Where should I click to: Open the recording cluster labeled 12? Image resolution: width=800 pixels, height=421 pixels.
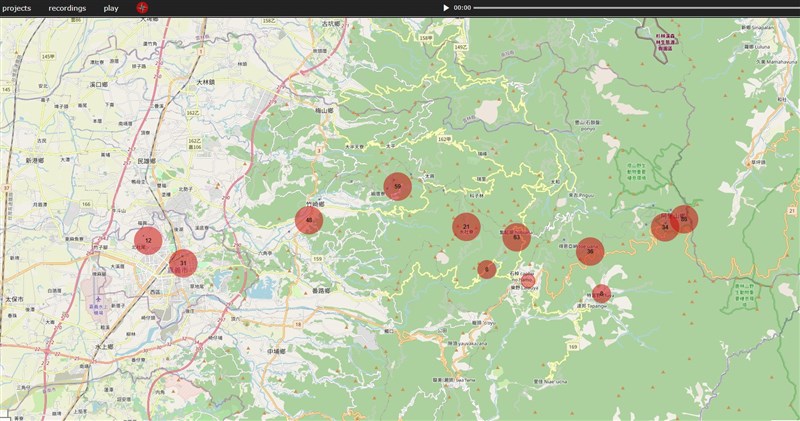click(148, 240)
